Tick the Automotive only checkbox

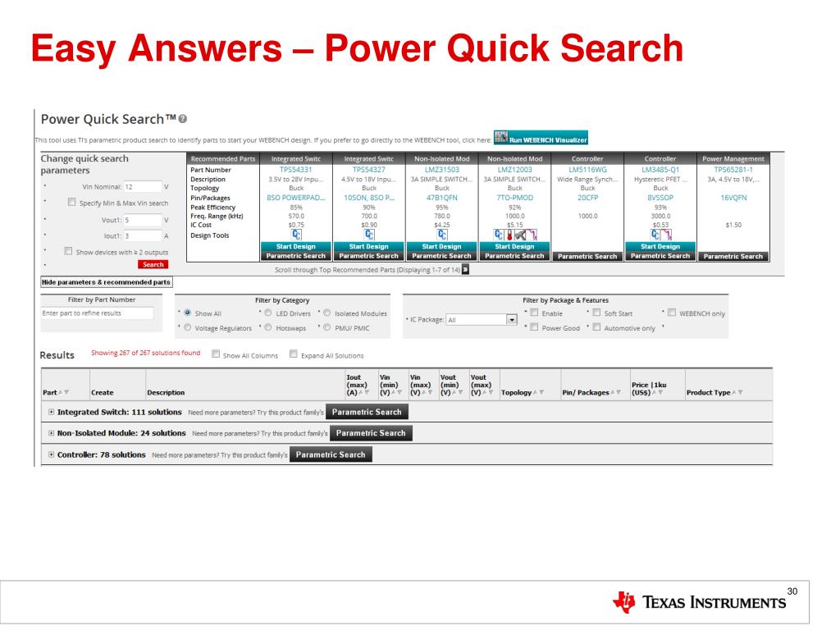596,326
